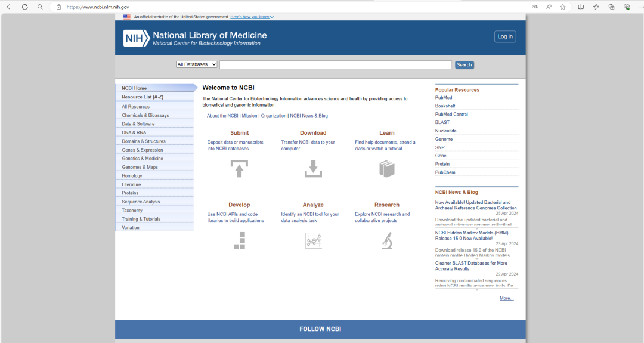This screenshot has height=343, width=644.
Task: Open the All Databases dropdown
Action: pyautogui.click(x=196, y=64)
